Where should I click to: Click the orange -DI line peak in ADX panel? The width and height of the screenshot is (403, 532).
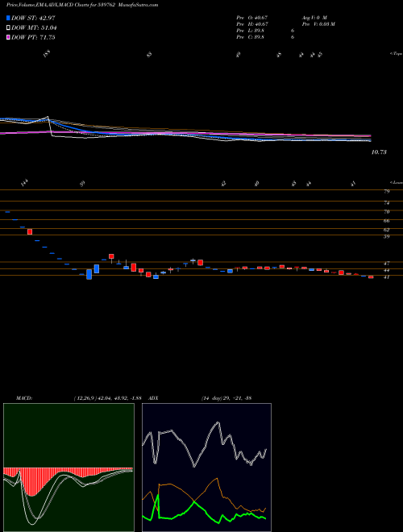click(x=217, y=478)
